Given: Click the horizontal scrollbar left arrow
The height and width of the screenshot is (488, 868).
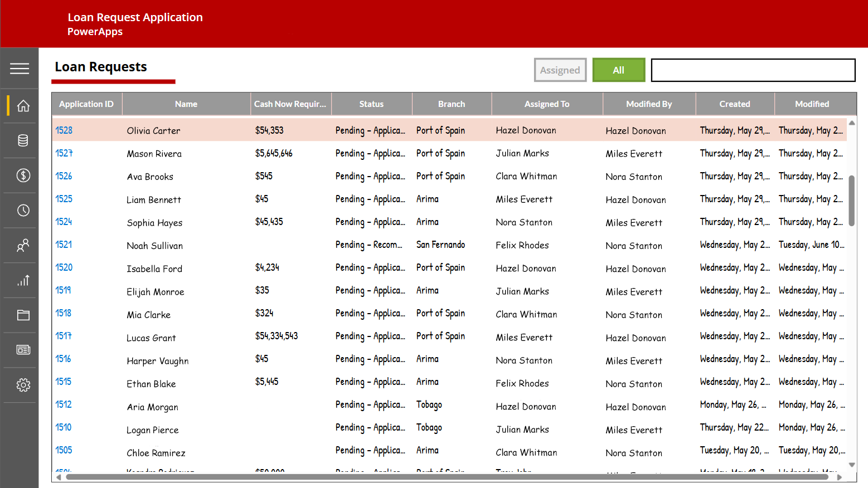Looking at the screenshot, I should click(58, 477).
